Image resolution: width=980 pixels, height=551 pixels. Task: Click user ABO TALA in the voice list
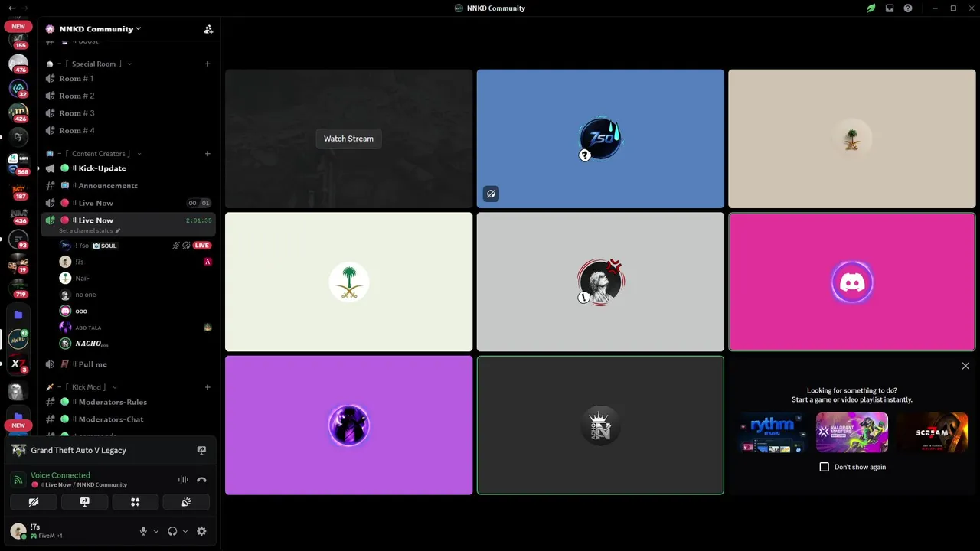[136, 328]
